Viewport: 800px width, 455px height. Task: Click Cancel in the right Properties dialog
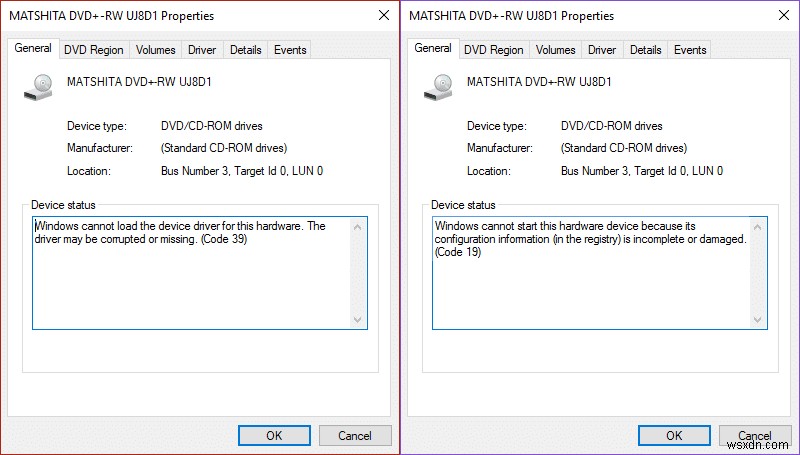pos(755,436)
